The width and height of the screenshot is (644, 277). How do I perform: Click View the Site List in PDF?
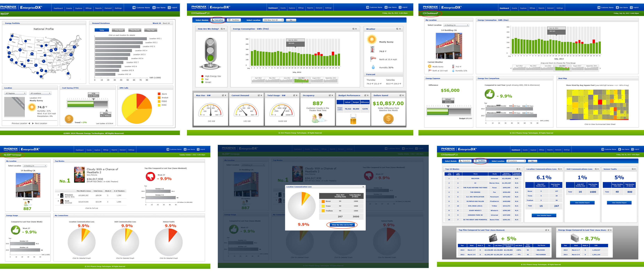pos(342,225)
